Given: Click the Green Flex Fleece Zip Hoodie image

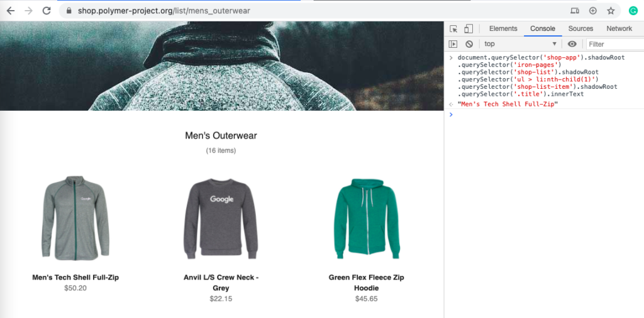Looking at the screenshot, I should [366, 219].
